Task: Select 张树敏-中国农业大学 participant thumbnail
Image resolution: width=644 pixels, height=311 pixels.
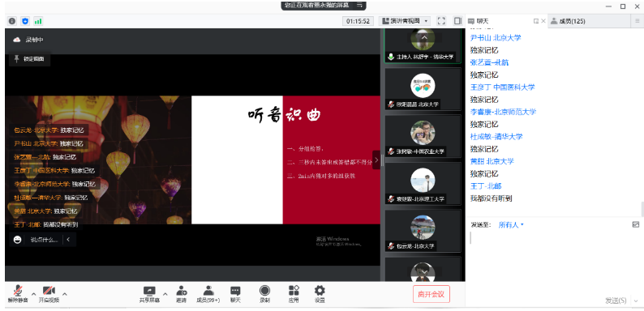Action: [x=423, y=136]
